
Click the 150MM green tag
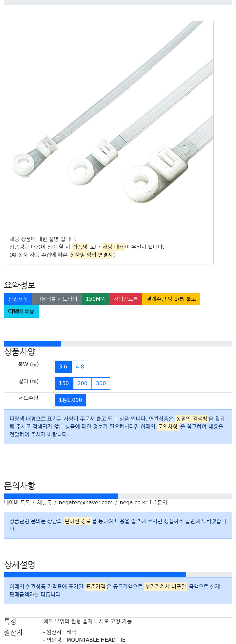[x=95, y=299]
